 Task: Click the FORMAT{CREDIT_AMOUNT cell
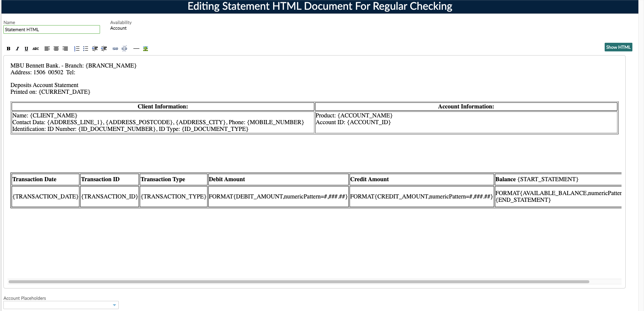click(x=421, y=196)
